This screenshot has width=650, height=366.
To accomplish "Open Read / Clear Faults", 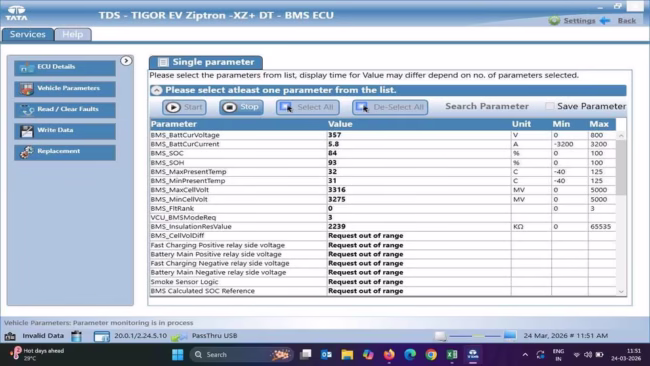I will click(65, 110).
